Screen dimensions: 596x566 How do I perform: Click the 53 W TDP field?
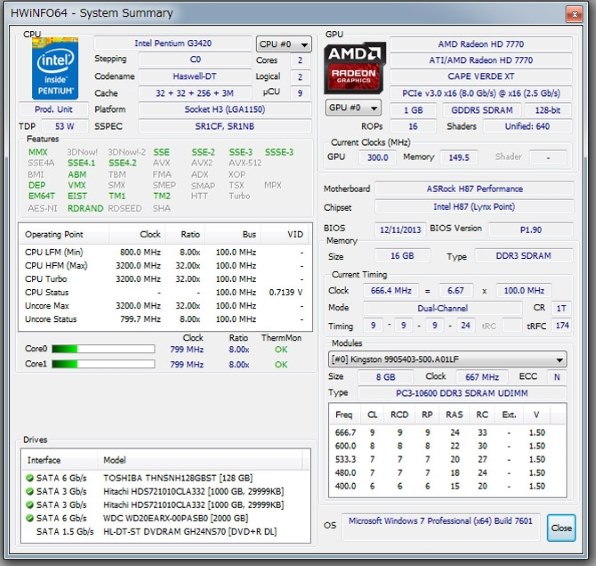[x=65, y=127]
